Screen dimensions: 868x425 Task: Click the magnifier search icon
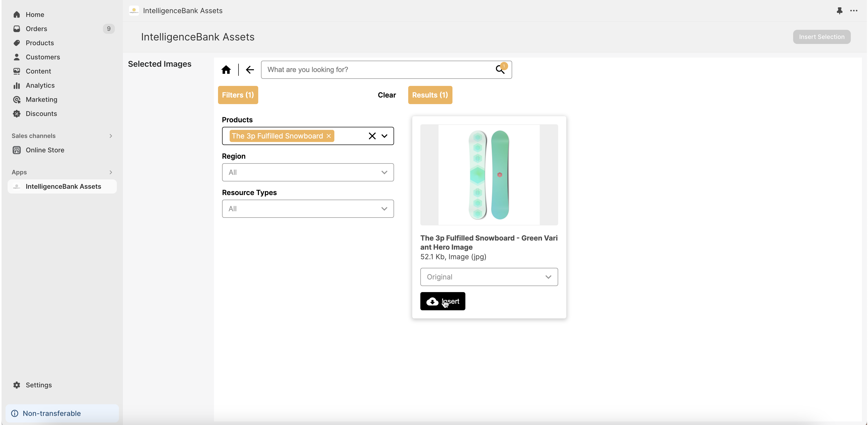click(500, 70)
